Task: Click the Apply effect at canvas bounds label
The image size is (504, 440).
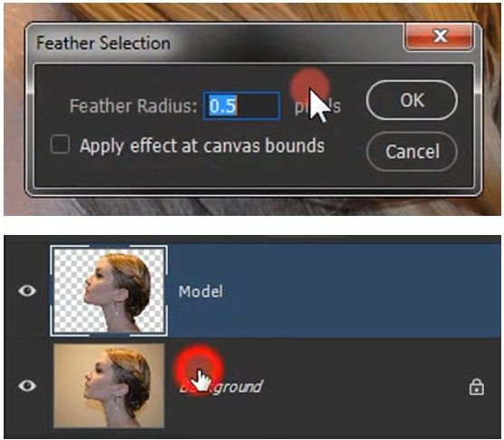Action: [x=202, y=146]
